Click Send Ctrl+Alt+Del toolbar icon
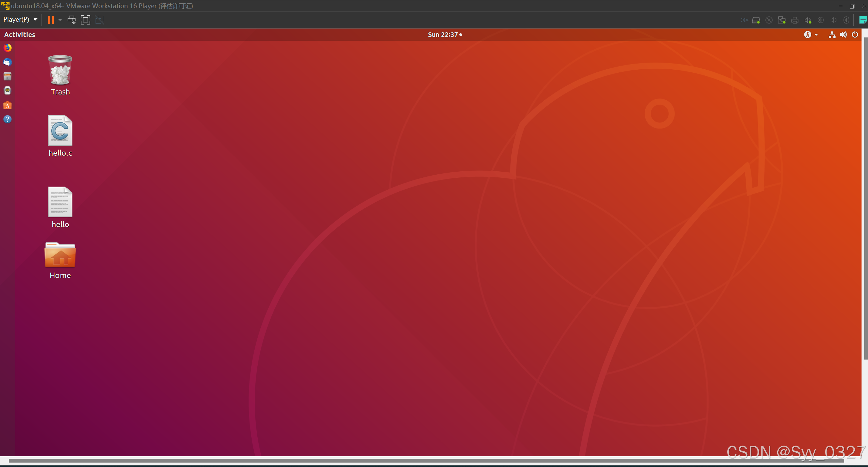The image size is (868, 467). 71,20
